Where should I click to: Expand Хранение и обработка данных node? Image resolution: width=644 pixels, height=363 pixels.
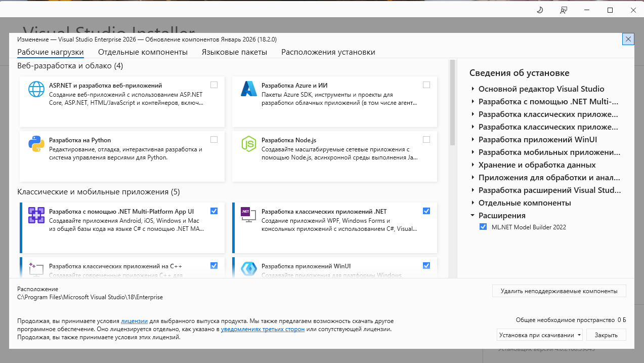[x=473, y=165]
